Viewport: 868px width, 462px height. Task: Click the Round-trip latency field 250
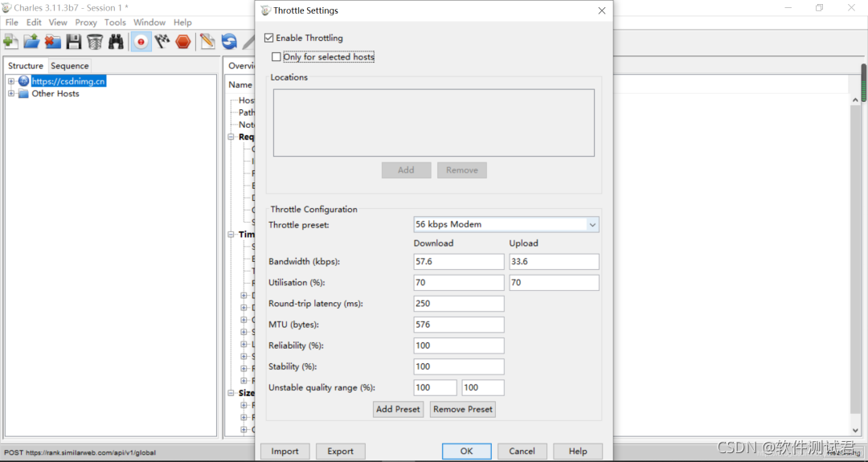(x=459, y=304)
